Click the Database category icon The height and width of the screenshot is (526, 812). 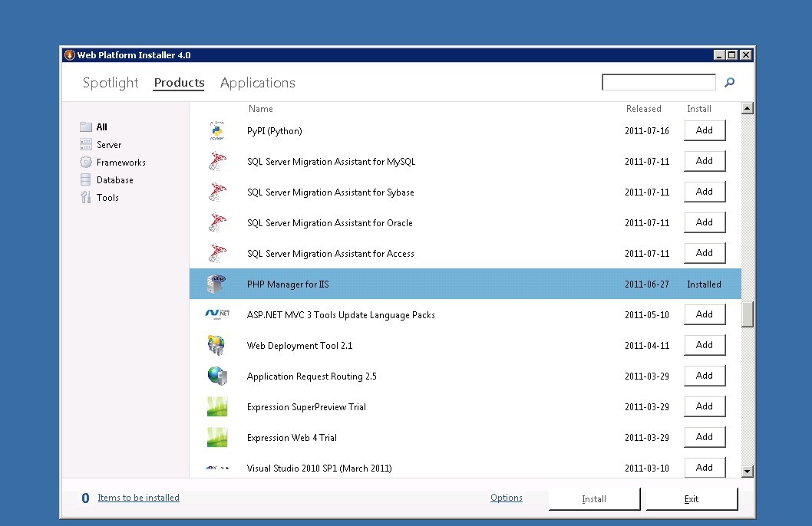pyautogui.click(x=86, y=179)
